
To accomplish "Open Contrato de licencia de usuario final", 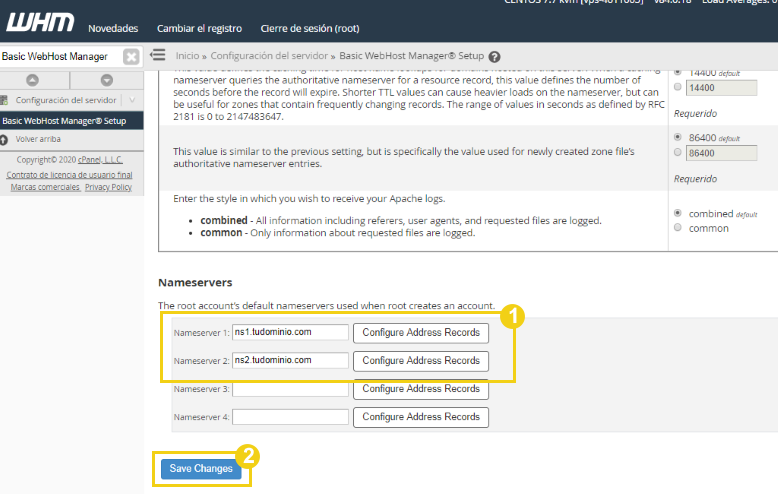I will (x=69, y=175).
